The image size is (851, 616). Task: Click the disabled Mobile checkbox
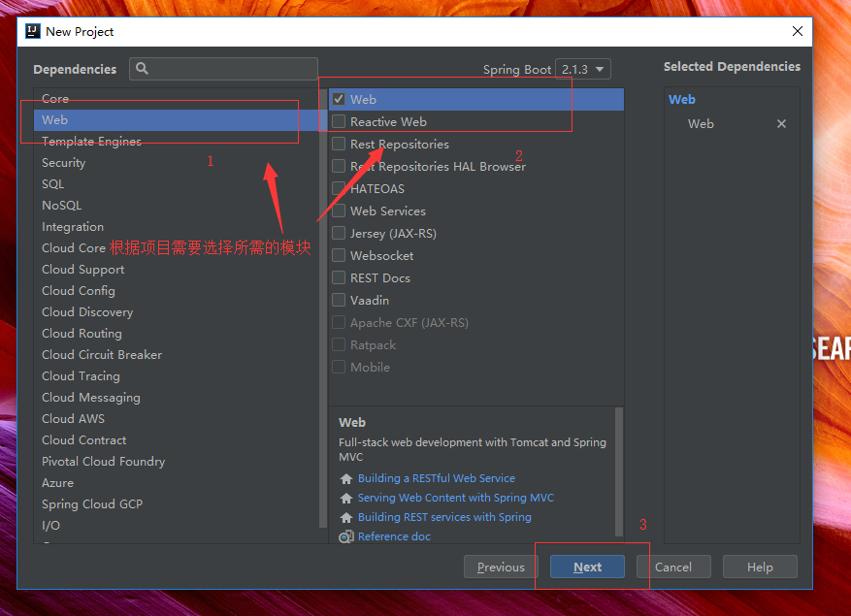tap(339, 367)
